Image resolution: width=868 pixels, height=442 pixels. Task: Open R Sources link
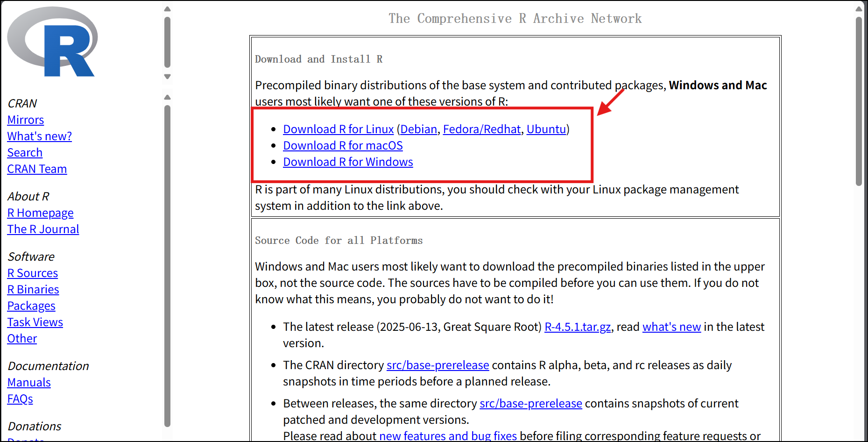33,273
